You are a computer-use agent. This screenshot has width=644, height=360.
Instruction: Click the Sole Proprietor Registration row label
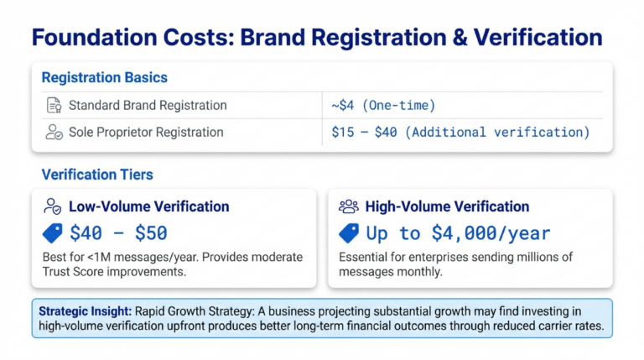tap(146, 132)
